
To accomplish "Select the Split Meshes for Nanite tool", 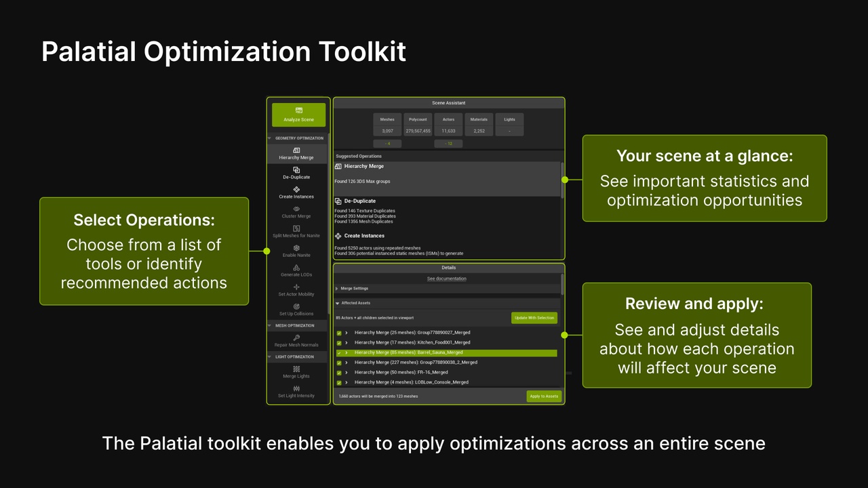I will tap(296, 232).
